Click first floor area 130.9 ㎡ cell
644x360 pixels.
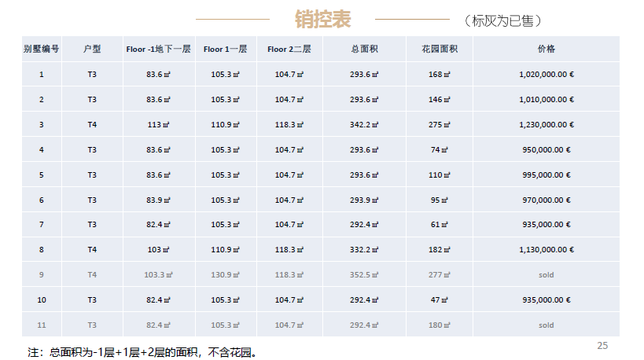(x=226, y=274)
